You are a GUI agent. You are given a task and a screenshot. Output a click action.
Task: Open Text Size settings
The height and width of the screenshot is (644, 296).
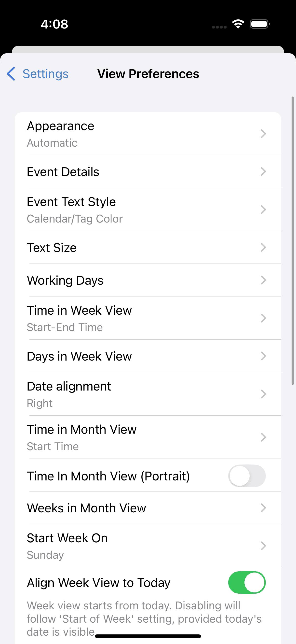[148, 248]
